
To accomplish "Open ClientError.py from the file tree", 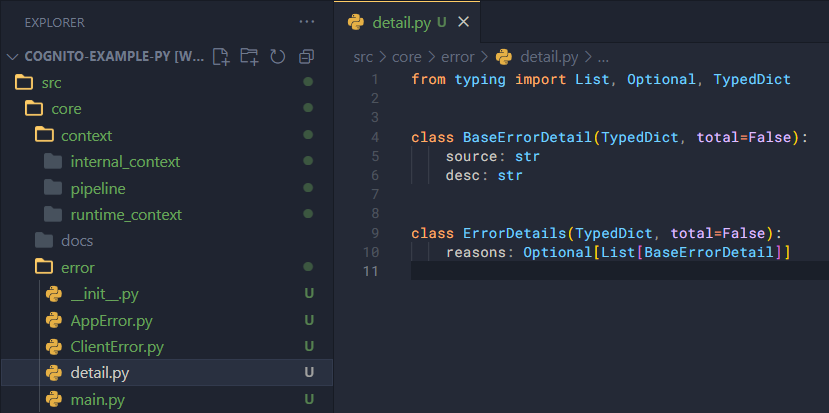I will pyautogui.click(x=117, y=347).
